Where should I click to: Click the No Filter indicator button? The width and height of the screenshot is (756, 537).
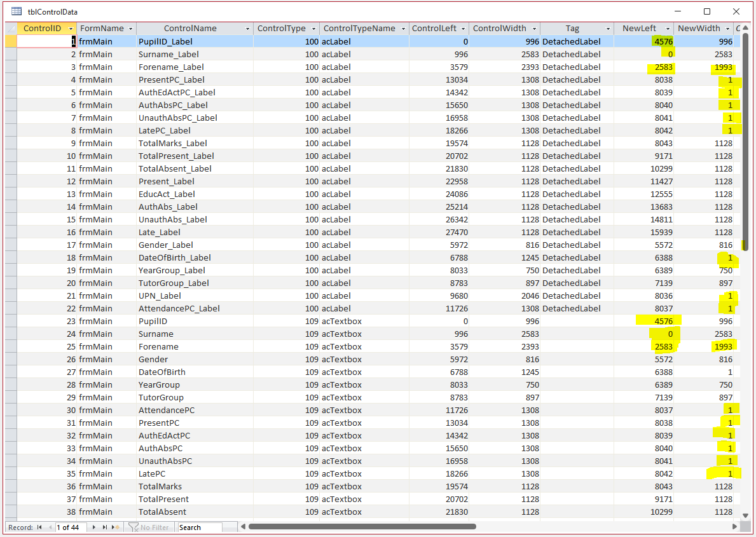149,527
